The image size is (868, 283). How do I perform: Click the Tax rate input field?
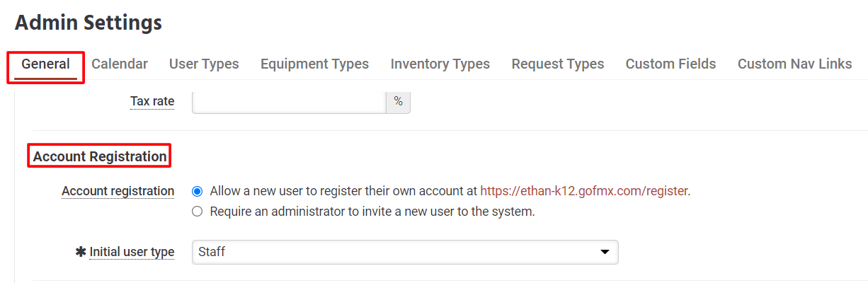point(289,101)
